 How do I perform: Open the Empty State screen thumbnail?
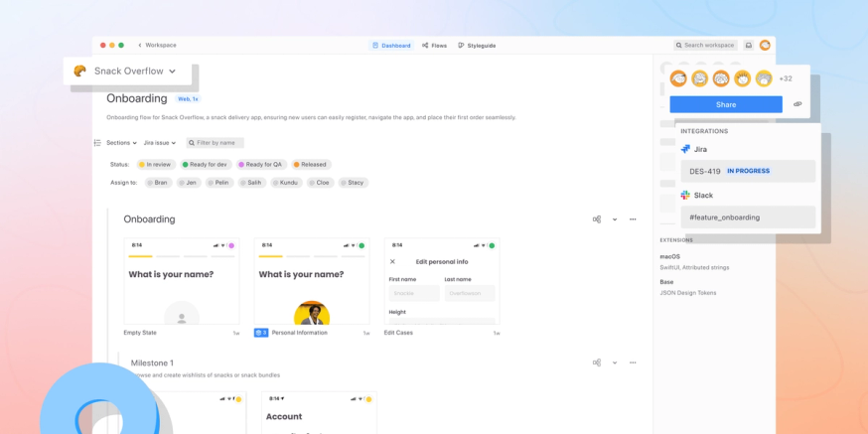click(x=182, y=281)
